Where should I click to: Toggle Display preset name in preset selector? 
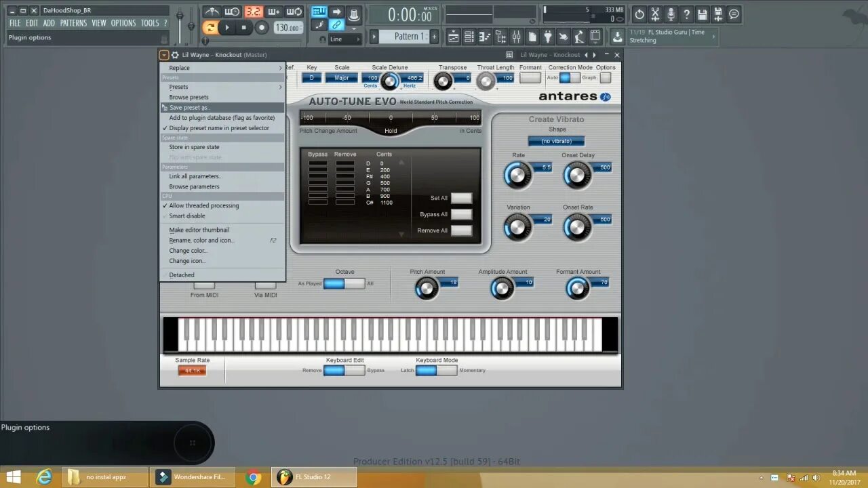coord(222,127)
